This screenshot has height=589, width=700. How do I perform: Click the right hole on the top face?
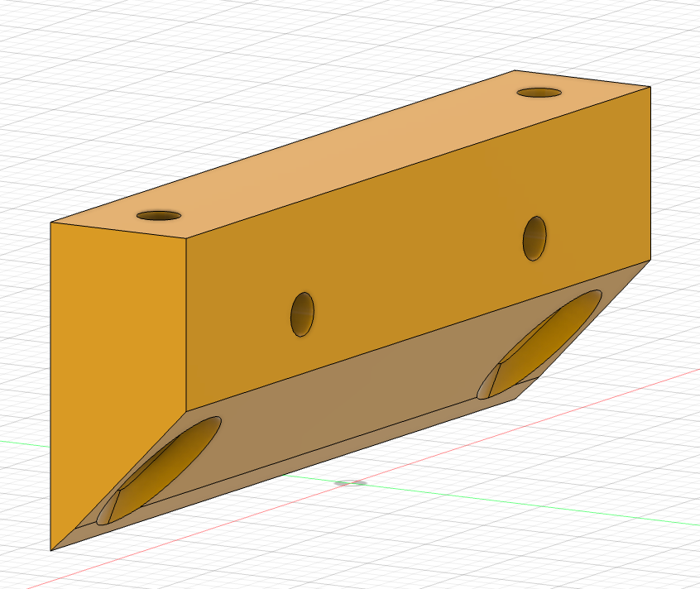tap(538, 93)
